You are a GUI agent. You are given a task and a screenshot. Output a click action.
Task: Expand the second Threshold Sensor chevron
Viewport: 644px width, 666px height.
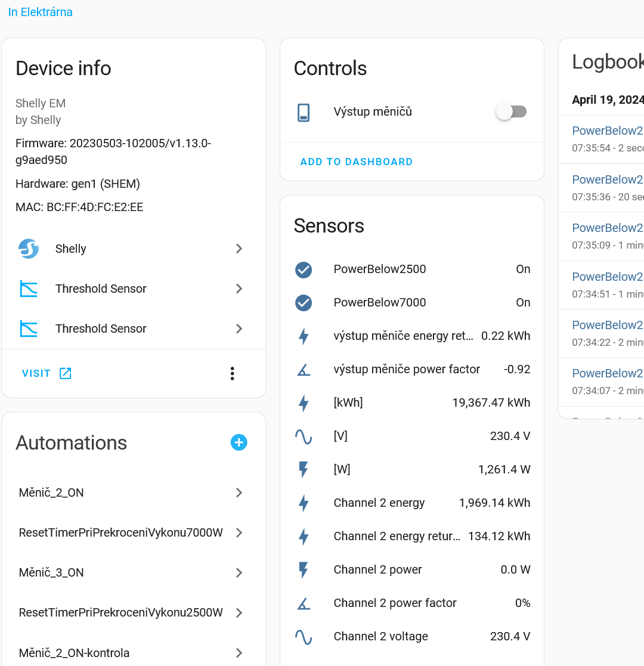(x=239, y=329)
